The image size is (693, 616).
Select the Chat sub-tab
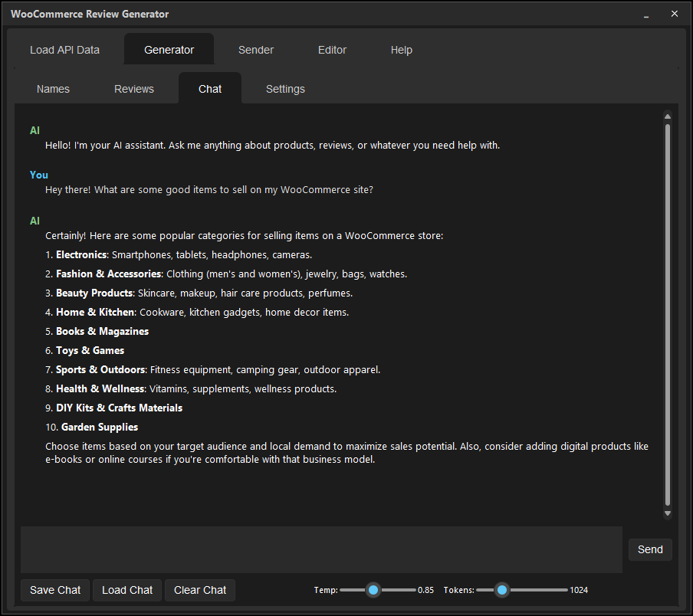(210, 89)
